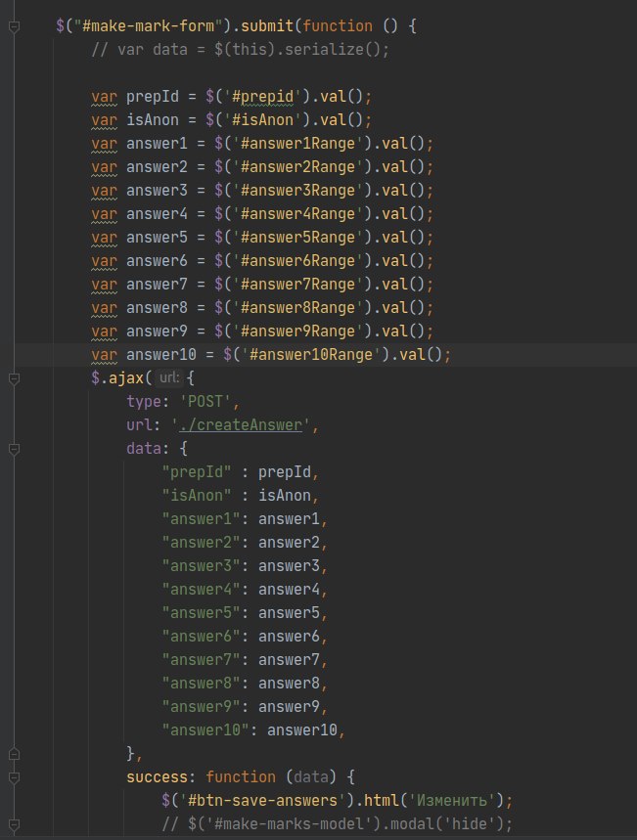Collapse the data object fold marker
Screen dimensions: 637x840
[15, 449]
